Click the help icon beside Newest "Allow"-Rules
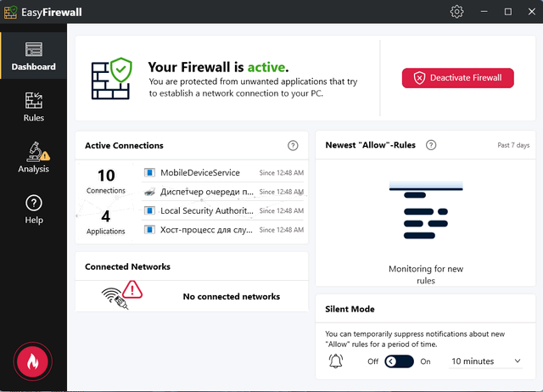 [x=431, y=145]
